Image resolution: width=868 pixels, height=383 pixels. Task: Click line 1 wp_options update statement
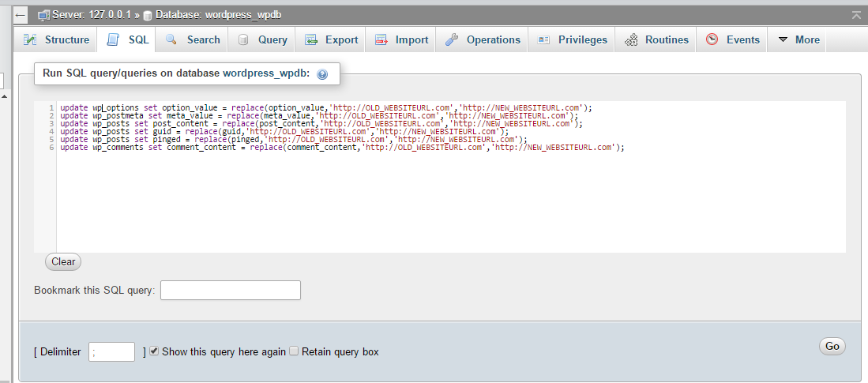(326, 108)
